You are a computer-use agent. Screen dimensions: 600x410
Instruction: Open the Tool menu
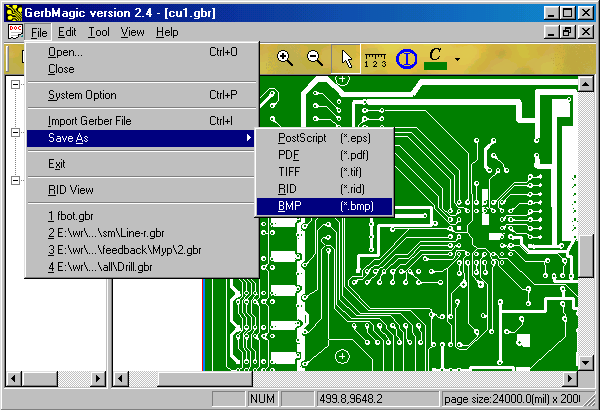pos(99,33)
